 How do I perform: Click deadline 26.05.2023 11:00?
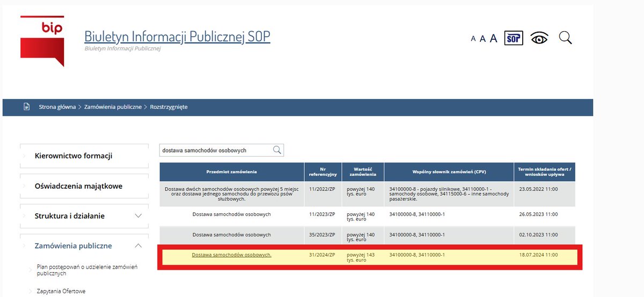[x=538, y=214]
